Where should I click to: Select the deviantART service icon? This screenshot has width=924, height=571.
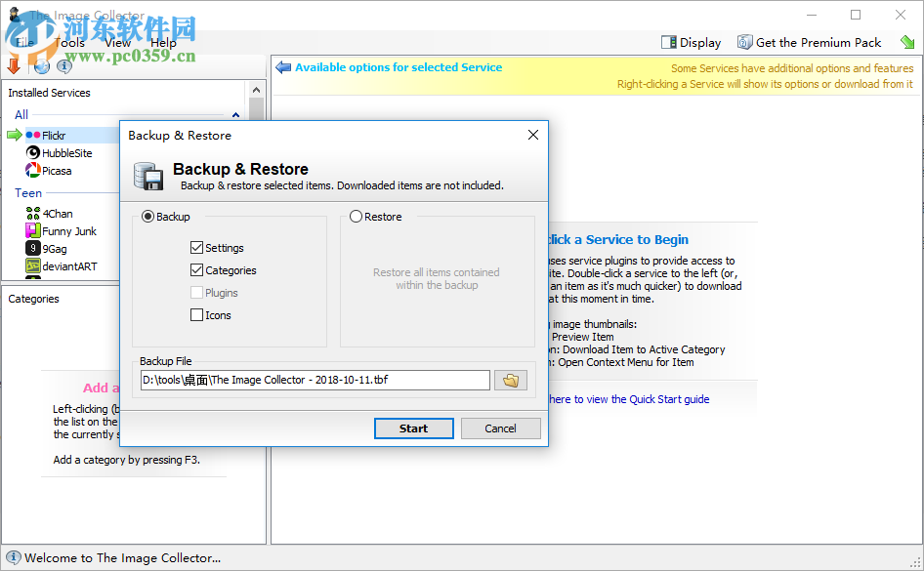33,266
